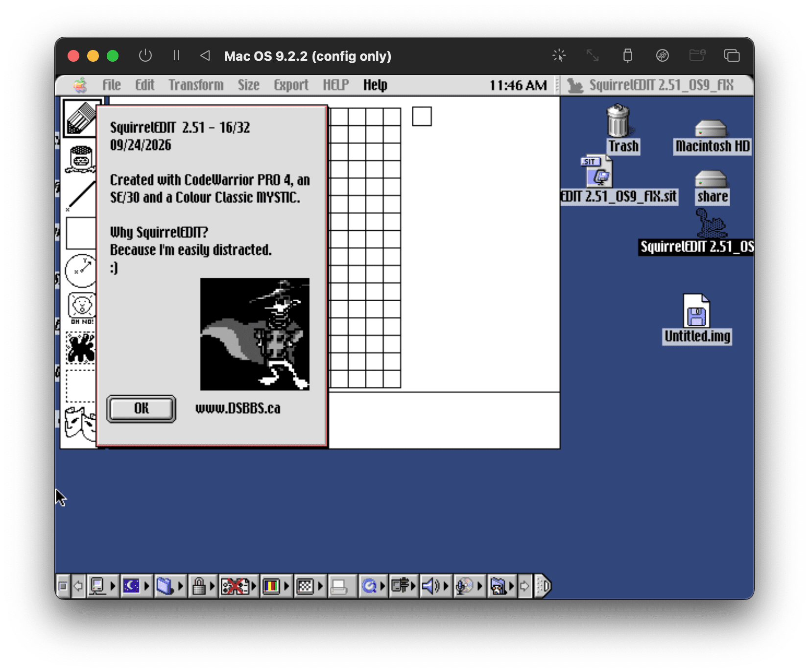Open the Transform menu
The image size is (809, 672).
[x=196, y=85]
